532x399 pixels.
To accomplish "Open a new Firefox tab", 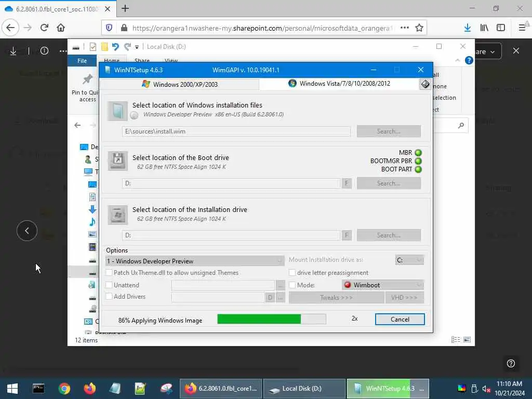I will (125, 8).
